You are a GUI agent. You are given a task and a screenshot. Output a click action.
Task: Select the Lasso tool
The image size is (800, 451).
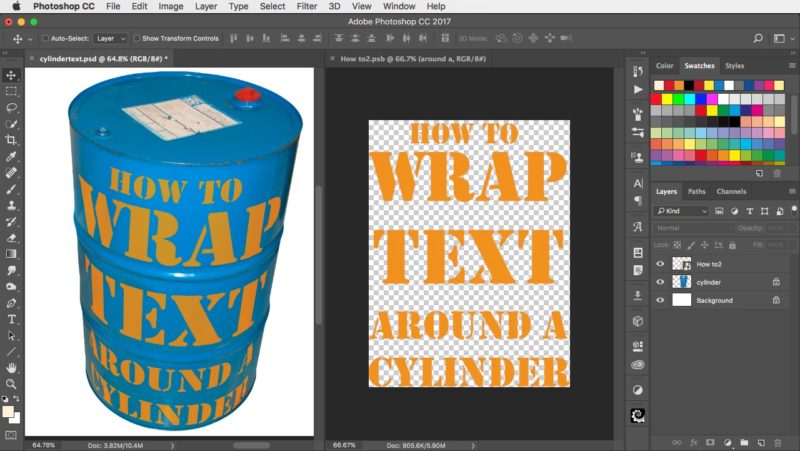tap(11, 107)
